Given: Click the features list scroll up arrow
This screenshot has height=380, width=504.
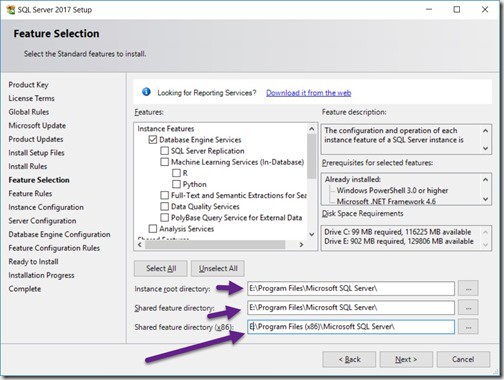Looking at the screenshot, I should click(x=312, y=129).
